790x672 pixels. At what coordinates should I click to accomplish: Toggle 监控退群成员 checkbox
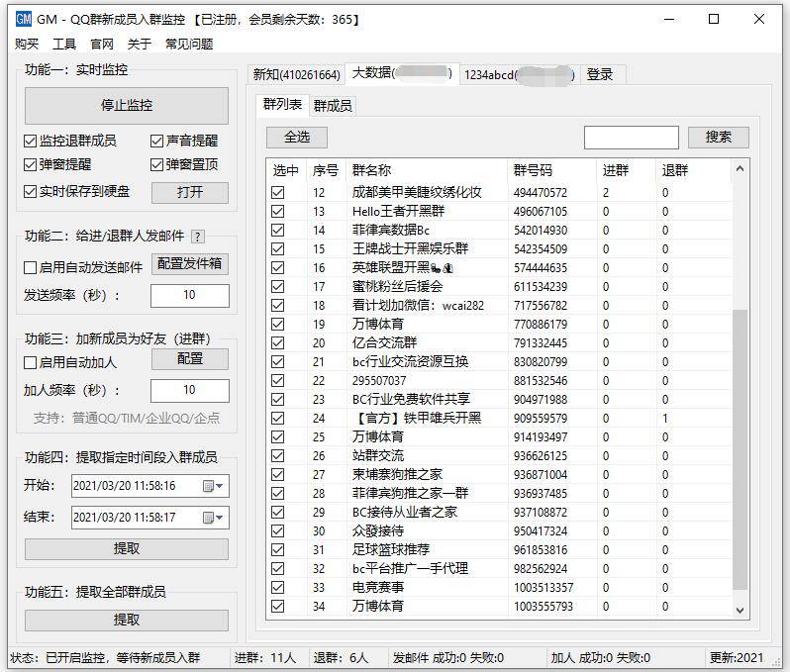(x=31, y=142)
